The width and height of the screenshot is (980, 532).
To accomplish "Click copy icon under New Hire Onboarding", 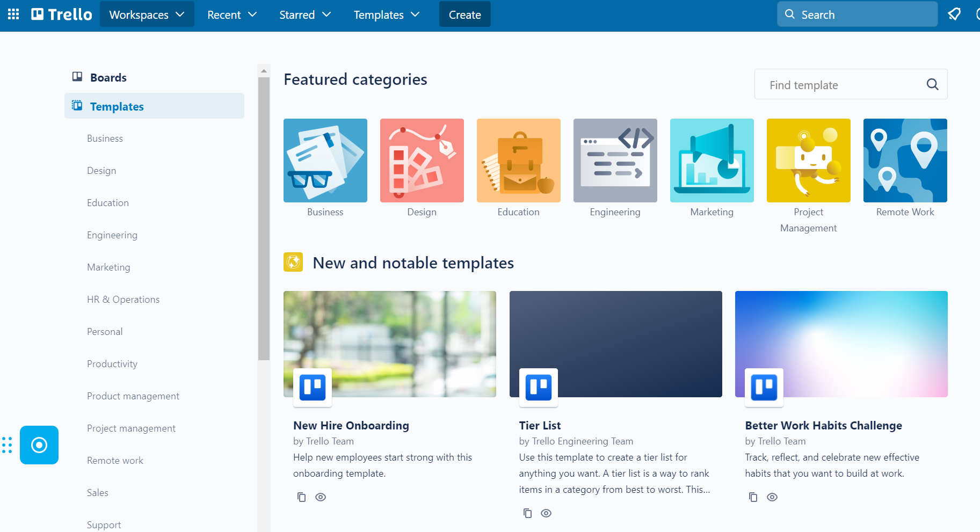I will pos(302,497).
